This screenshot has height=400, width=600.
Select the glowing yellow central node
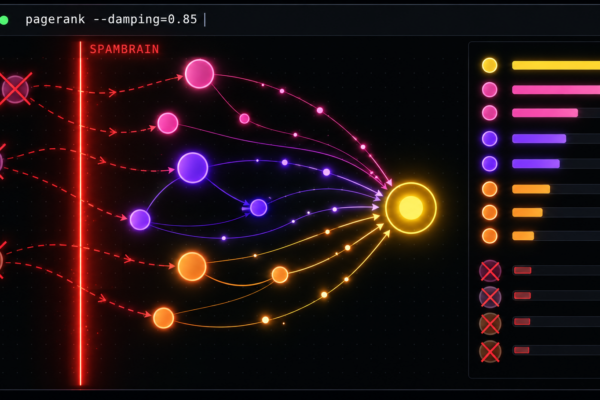(411, 207)
